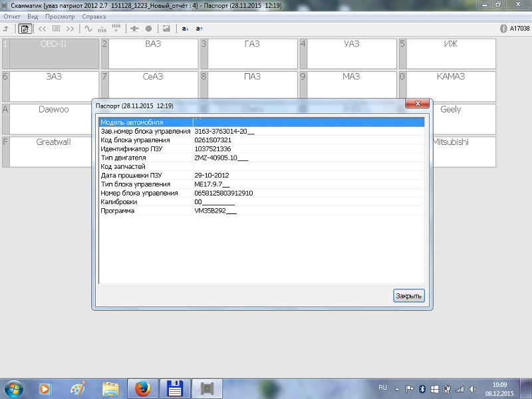The height and width of the screenshot is (399, 532).
Task: Select the Модель автомобиля row
Action: (261, 122)
